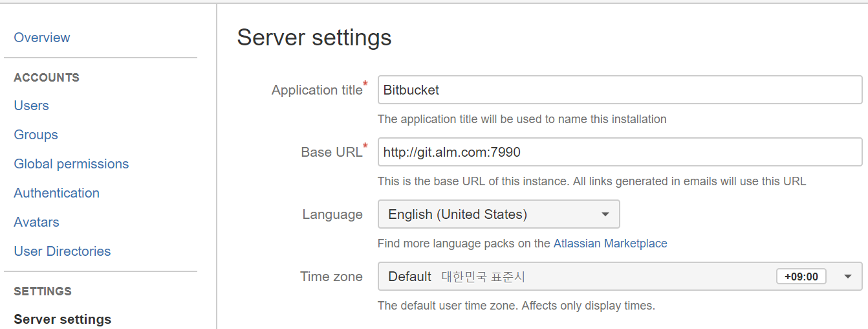Click the Language dropdown caret arrow

tap(605, 214)
